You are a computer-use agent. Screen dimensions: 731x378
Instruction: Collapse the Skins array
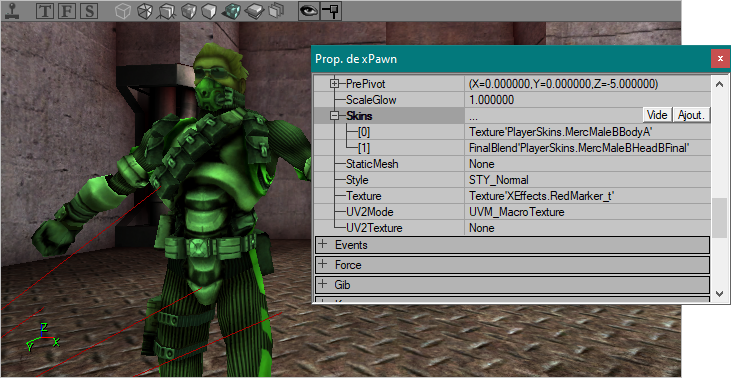[x=334, y=116]
